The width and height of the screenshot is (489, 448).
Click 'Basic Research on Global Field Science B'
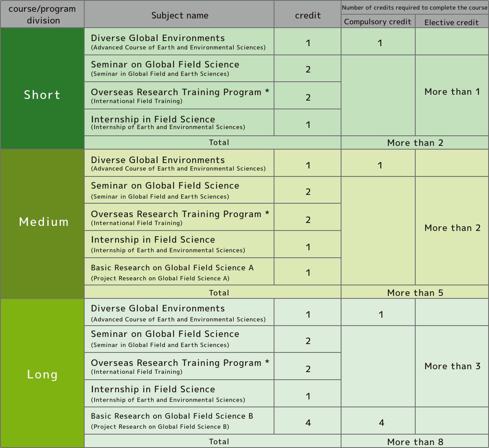172,416
